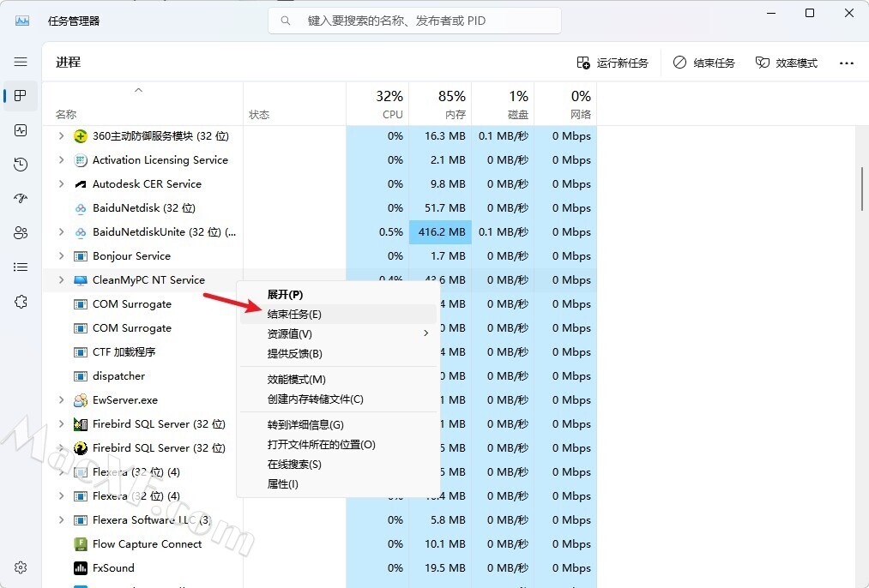Click the Bonjour Service process icon
This screenshot has width=869, height=588.
[x=81, y=256]
